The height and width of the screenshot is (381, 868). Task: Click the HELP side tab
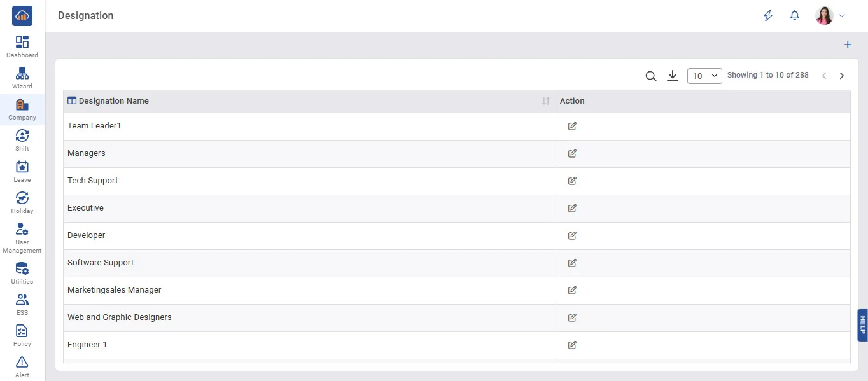coord(862,326)
